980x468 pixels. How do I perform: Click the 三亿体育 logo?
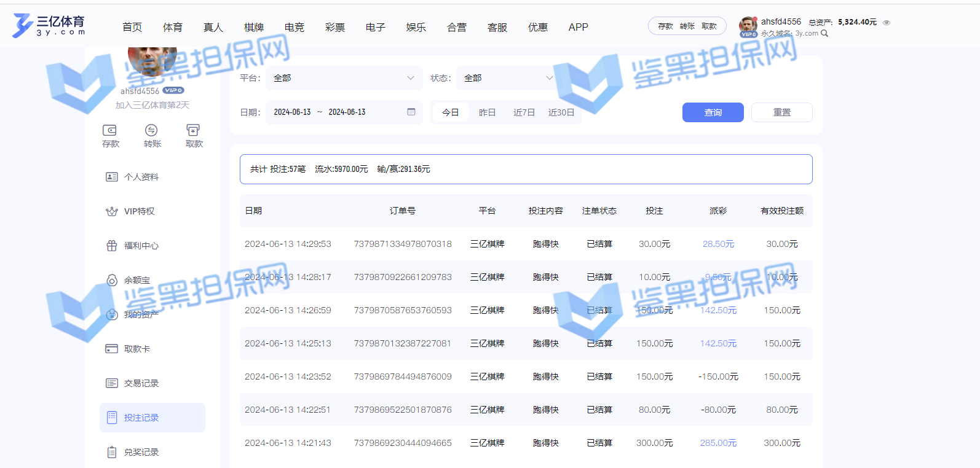[x=49, y=26]
